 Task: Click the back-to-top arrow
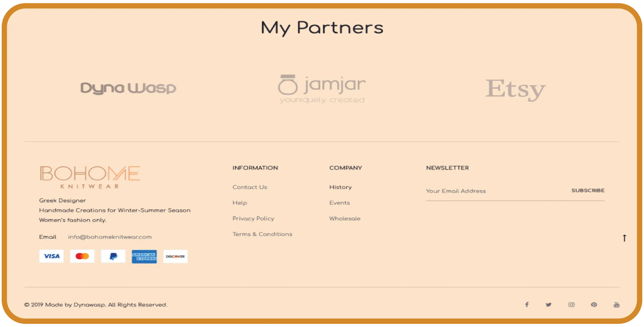(x=624, y=238)
